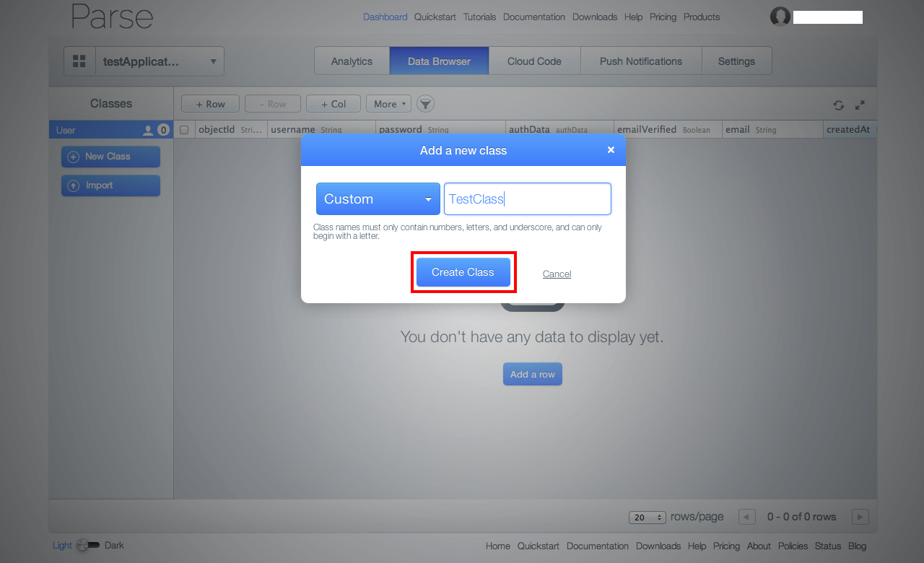Open the footer Help link
The width and height of the screenshot is (924, 563).
pyautogui.click(x=697, y=546)
